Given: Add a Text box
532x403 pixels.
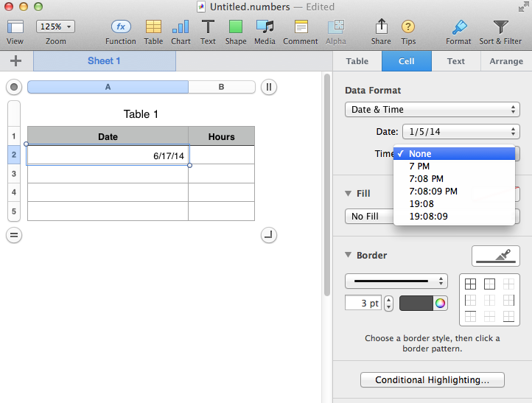Looking at the screenshot, I should point(208,32).
